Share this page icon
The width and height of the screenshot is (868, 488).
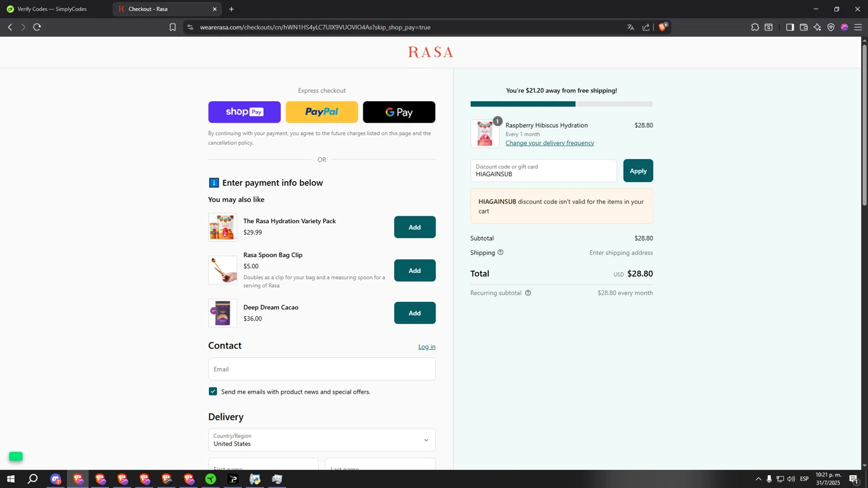(x=646, y=27)
